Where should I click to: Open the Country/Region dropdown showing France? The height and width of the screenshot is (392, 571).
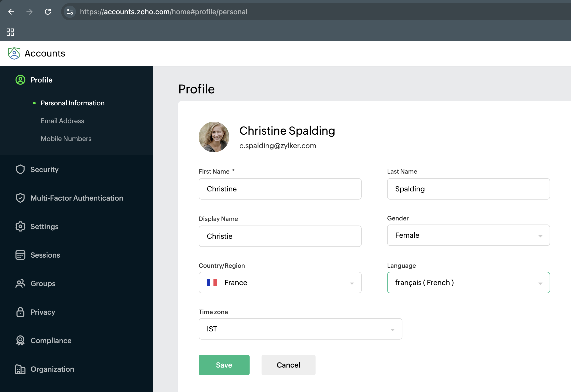coord(280,283)
